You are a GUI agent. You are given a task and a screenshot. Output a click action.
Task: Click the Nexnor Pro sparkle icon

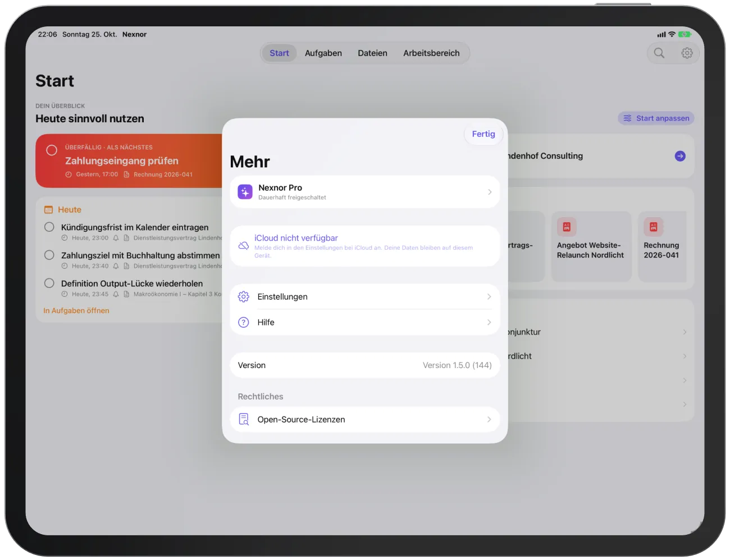pos(245,192)
